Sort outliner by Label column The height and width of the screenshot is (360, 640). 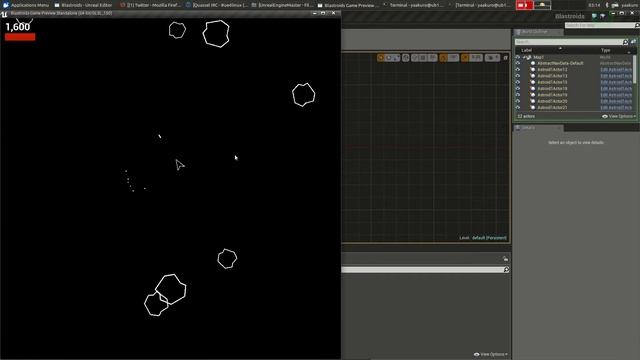coord(527,50)
